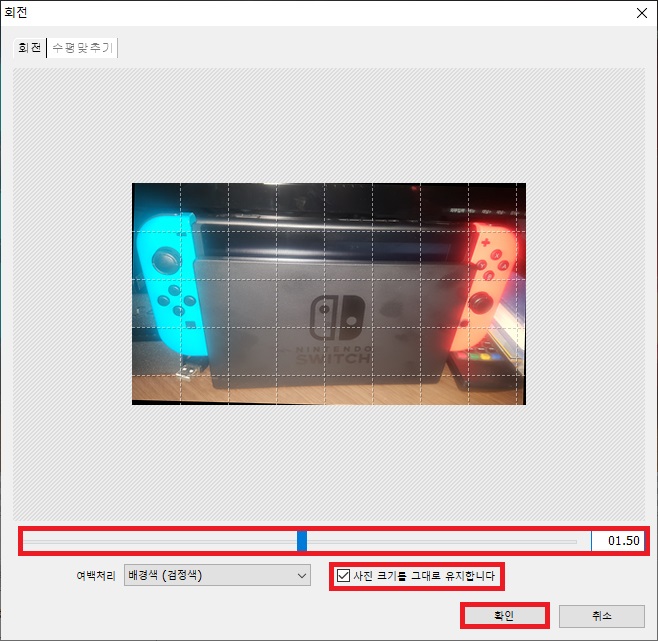
Task: Click the Nintendo Switch preview image
Action: pos(329,294)
